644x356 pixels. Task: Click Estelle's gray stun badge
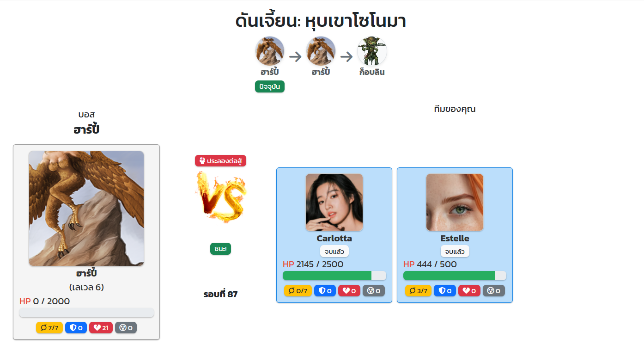494,291
